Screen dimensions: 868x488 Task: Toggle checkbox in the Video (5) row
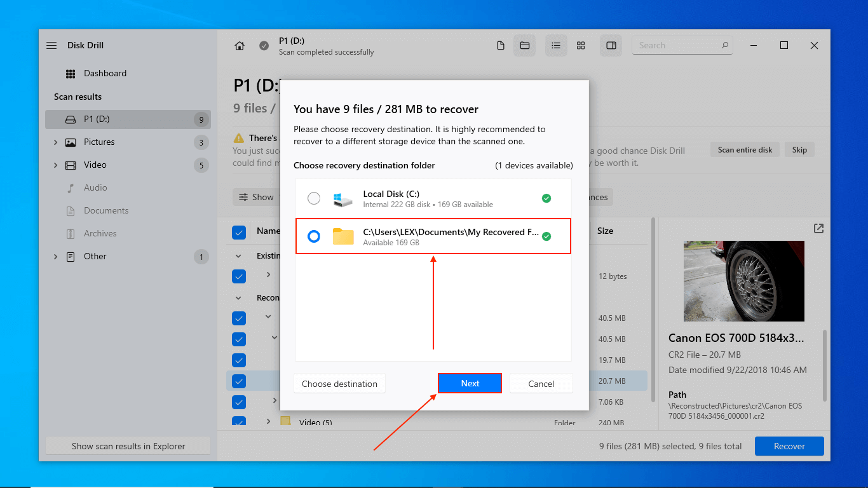click(239, 422)
